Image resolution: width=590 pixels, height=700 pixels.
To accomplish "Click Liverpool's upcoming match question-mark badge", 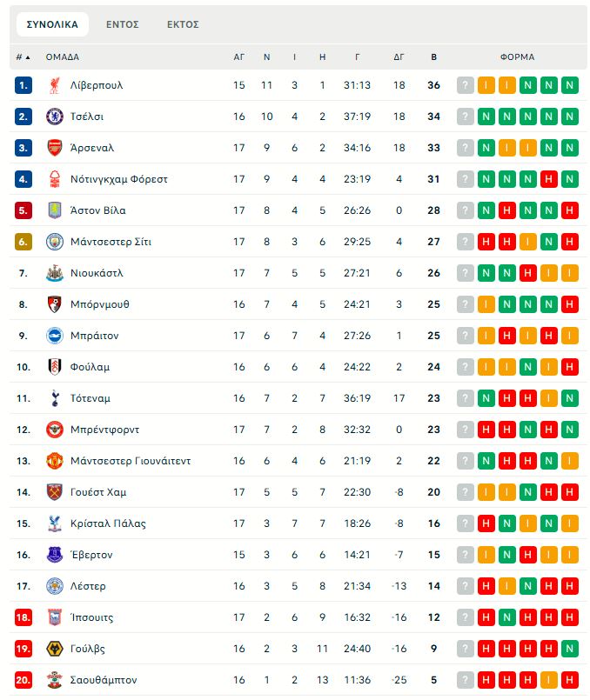I will tap(466, 85).
